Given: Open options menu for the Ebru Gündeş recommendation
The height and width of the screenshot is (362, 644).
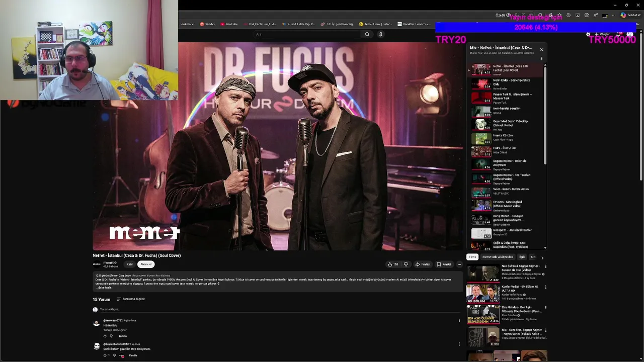Looking at the screenshot, I should (x=545, y=308).
